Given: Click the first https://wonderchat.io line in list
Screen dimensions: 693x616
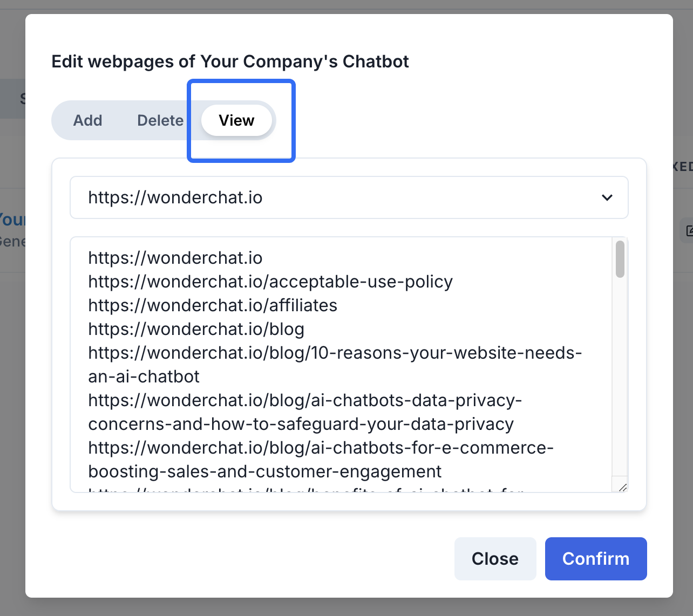Looking at the screenshot, I should pos(175,258).
